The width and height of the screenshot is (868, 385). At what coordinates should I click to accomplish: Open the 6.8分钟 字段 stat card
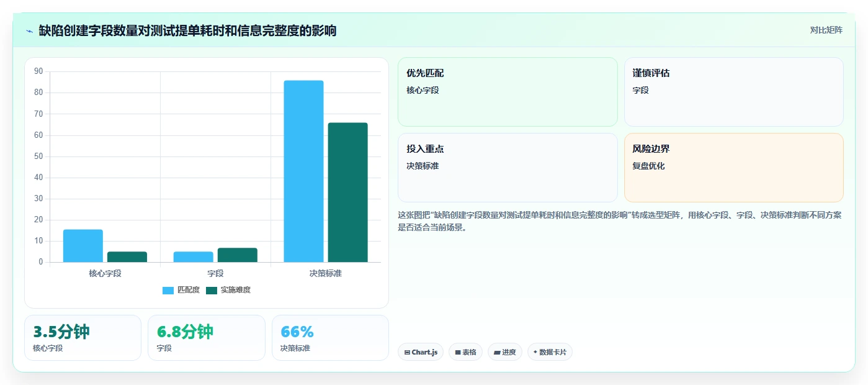coord(207,338)
